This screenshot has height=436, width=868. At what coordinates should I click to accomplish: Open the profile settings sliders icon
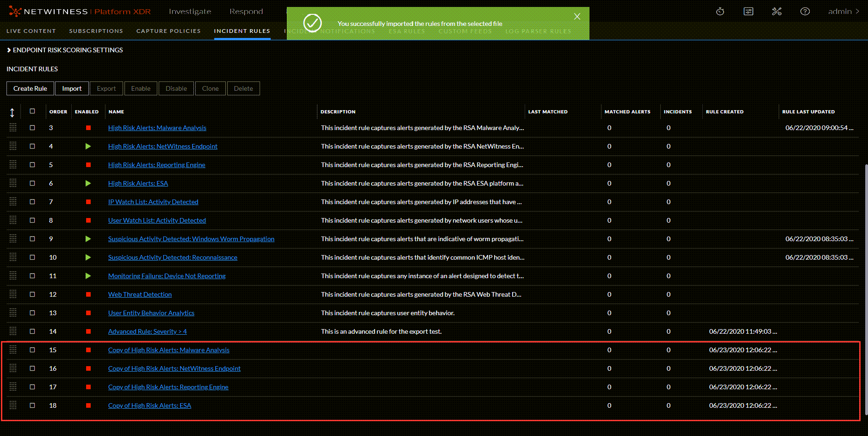pos(748,11)
